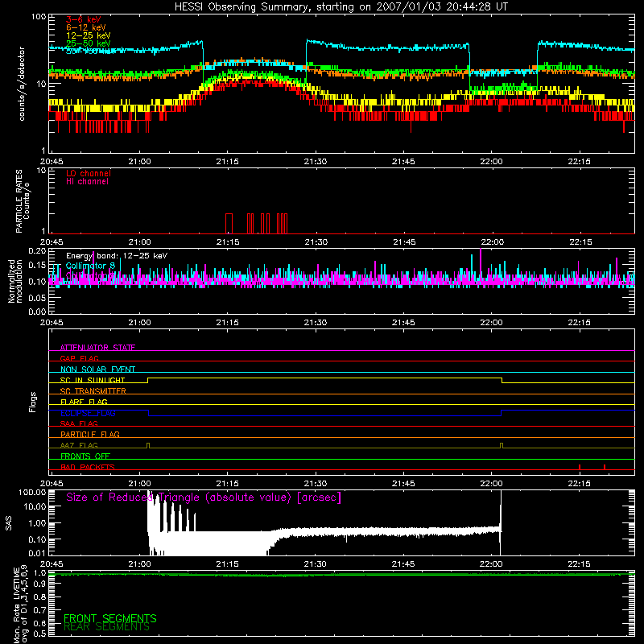Select the BAD PACKETS label
Image resolution: width=644 pixels, height=644 pixels.
pyautogui.click(x=88, y=467)
